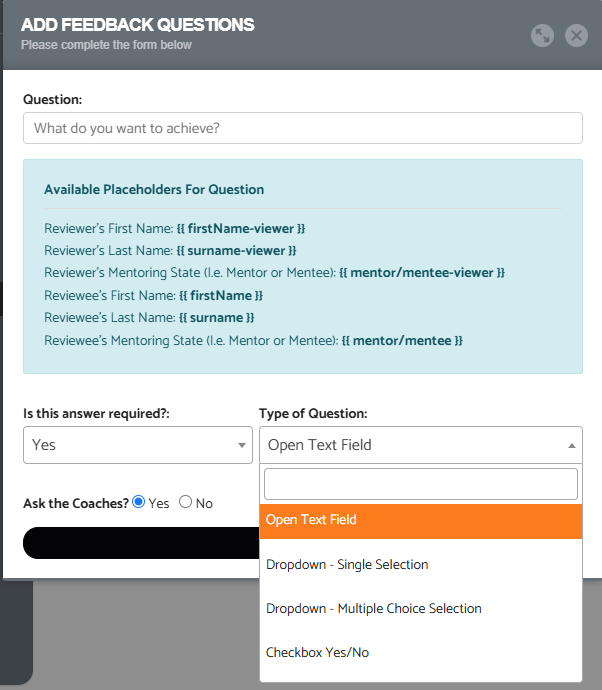Collapse the Type of Question dropdown
Viewport: 602px width, 690px height.
[421, 445]
